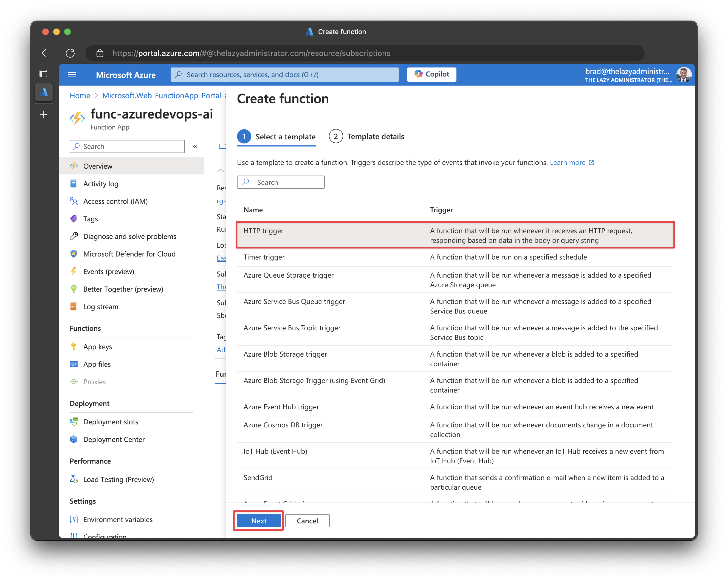Select the Azure Event Hub trigger template
The width and height of the screenshot is (728, 581).
pos(455,407)
